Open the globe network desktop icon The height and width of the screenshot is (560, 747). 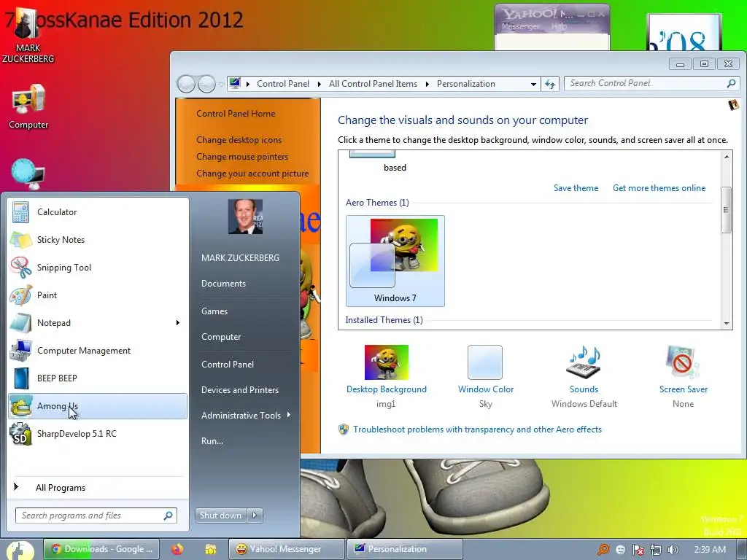click(x=28, y=174)
